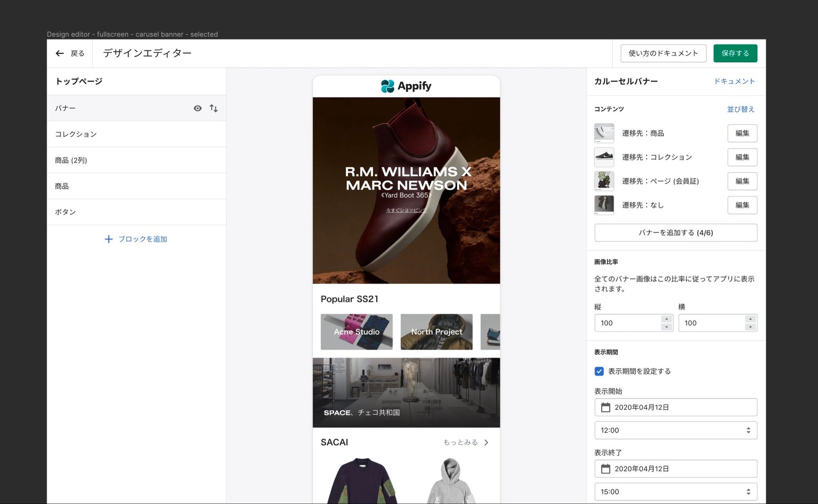Select コレクション block in left sidebar
The image size is (818, 504).
coord(136,134)
